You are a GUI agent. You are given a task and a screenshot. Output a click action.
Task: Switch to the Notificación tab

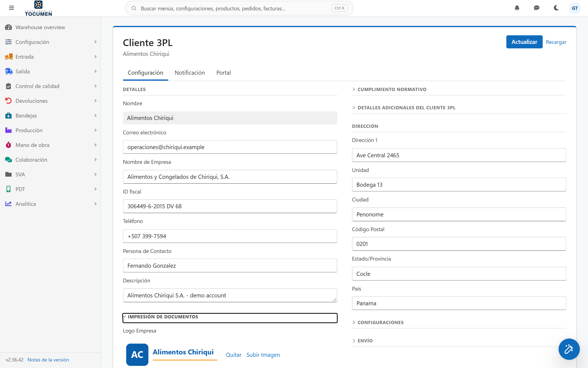point(190,73)
